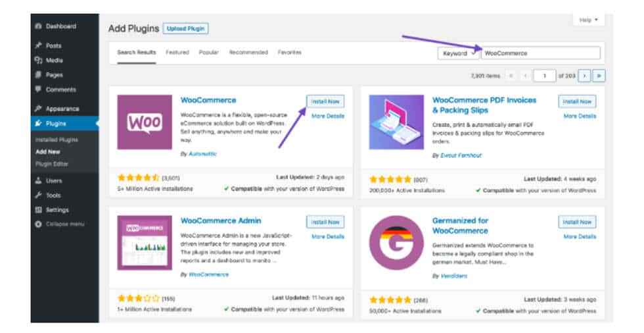Open Plugin Editor submenu item
Image resolution: width=644 pixels, height=333 pixels.
coord(52,164)
